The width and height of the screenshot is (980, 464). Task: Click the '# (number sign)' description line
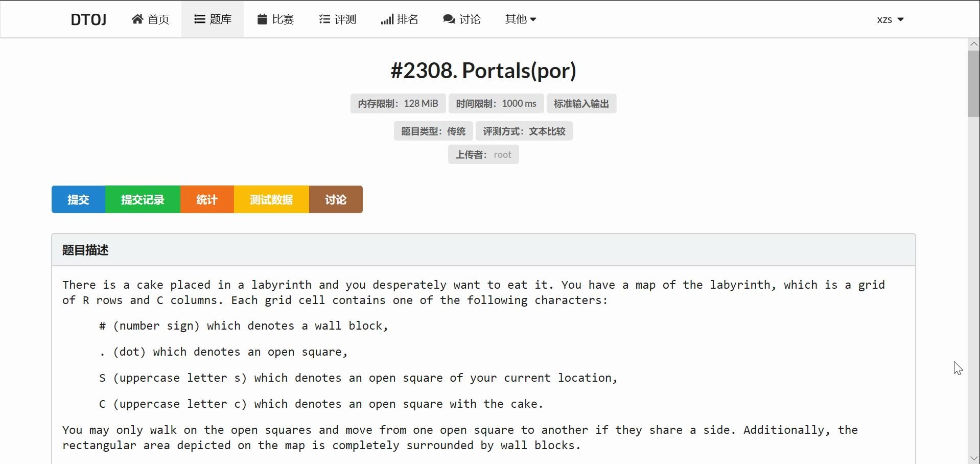[x=244, y=326]
